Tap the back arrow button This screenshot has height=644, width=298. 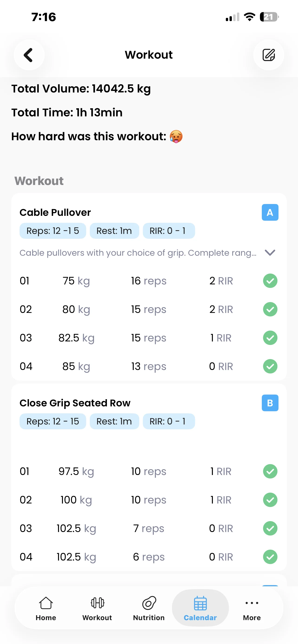coord(29,55)
